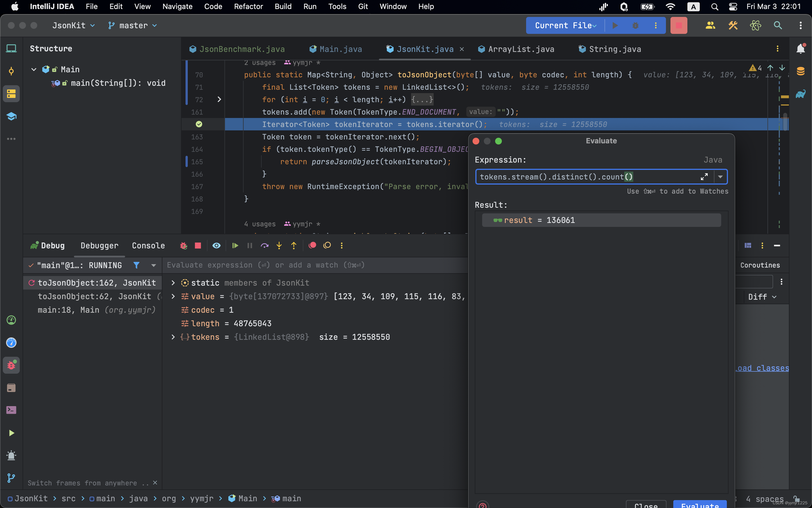The height and width of the screenshot is (508, 812).
Task: Select the Console tab
Action: [x=148, y=246]
